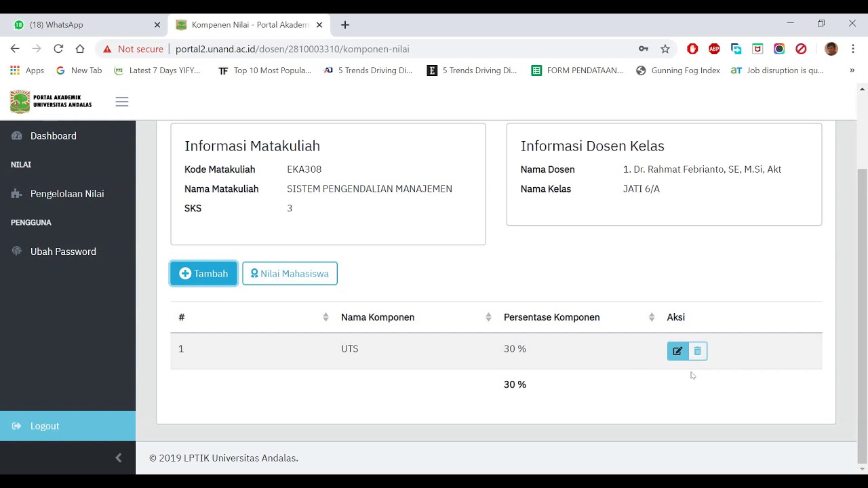Screen dimensions: 868x488
Task: Open the colorful round extension icon
Action: click(779, 49)
